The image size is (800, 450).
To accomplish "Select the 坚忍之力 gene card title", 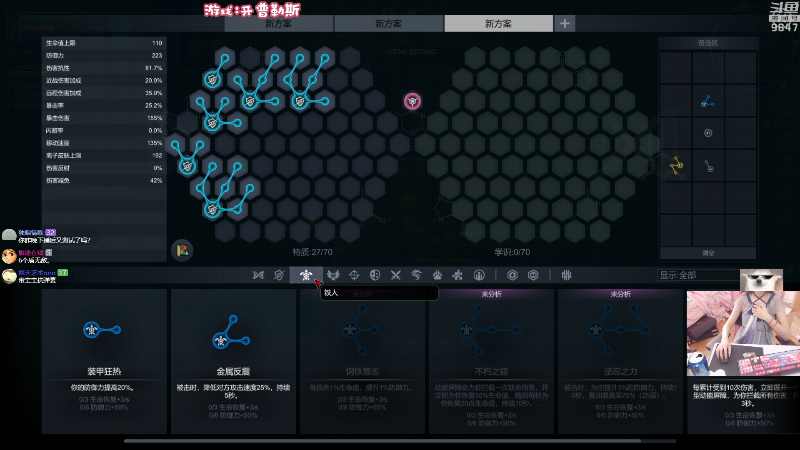I will click(620, 371).
